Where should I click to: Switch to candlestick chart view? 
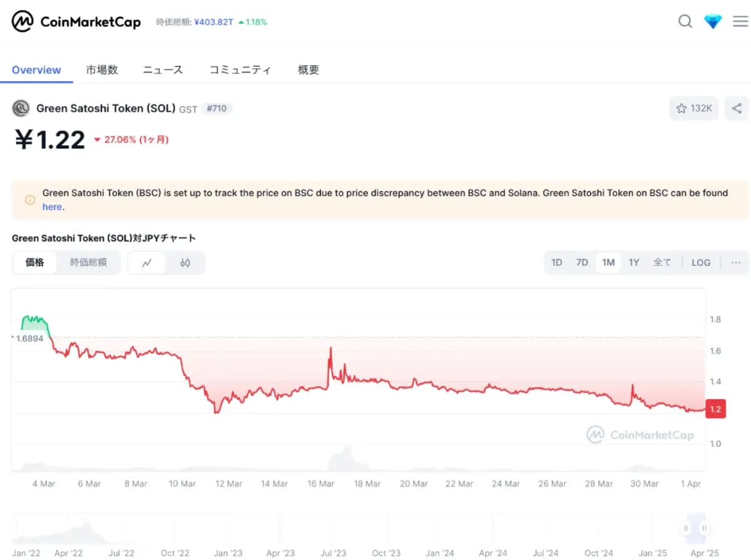pos(185,263)
